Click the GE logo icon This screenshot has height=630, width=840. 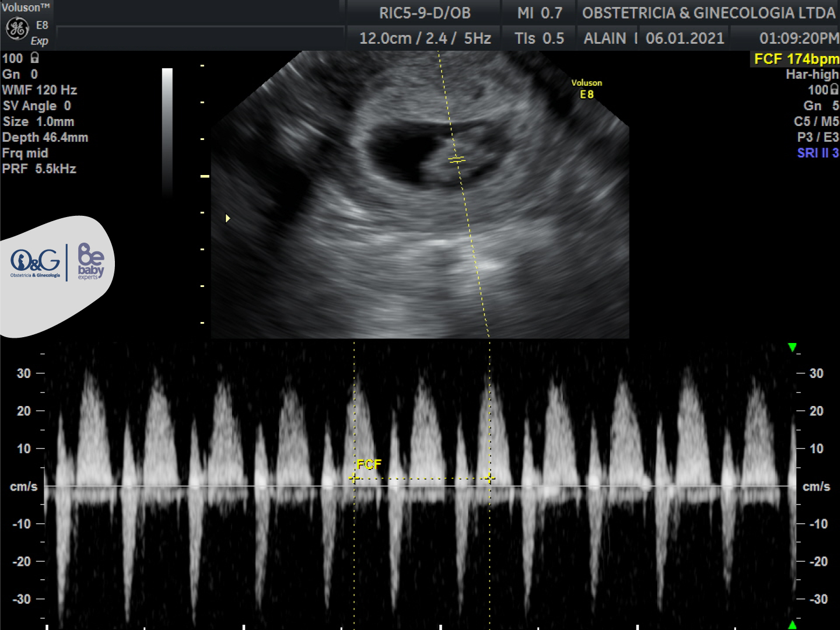tap(17, 28)
